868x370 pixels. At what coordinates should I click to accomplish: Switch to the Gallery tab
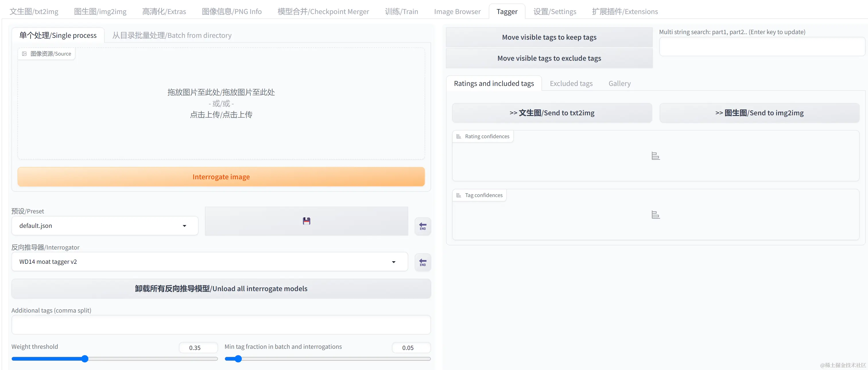pos(619,84)
